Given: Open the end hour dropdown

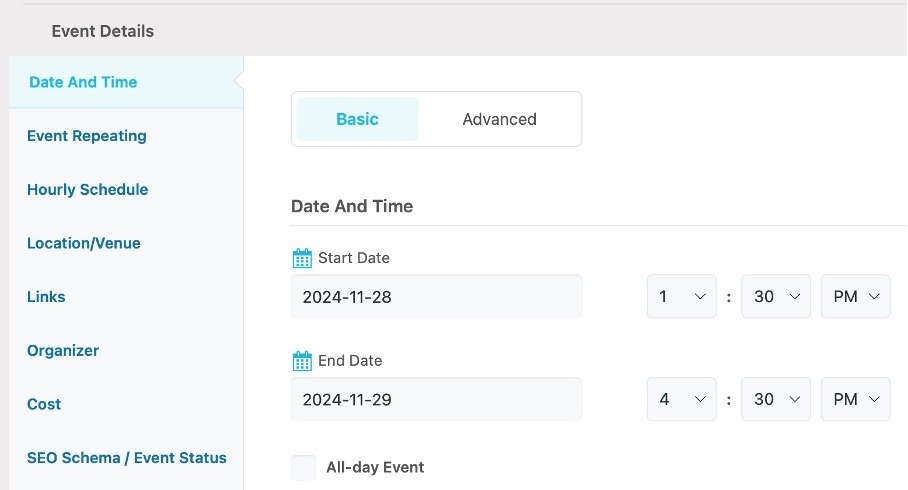Looking at the screenshot, I should click(x=682, y=399).
